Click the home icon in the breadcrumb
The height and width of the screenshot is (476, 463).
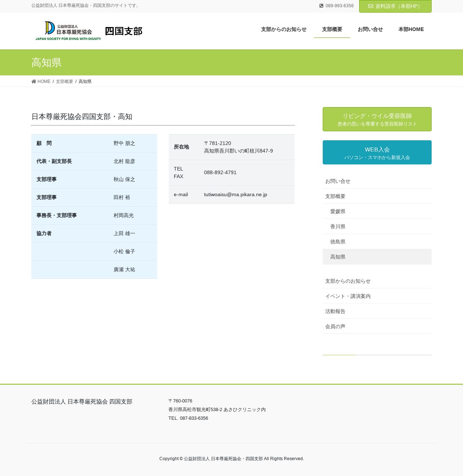pyautogui.click(x=34, y=81)
